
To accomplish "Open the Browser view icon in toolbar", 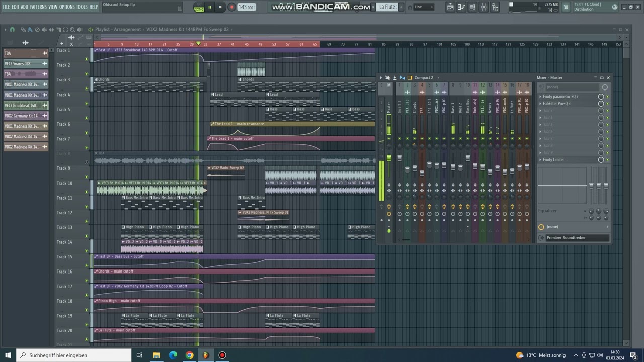I will pos(495,7).
